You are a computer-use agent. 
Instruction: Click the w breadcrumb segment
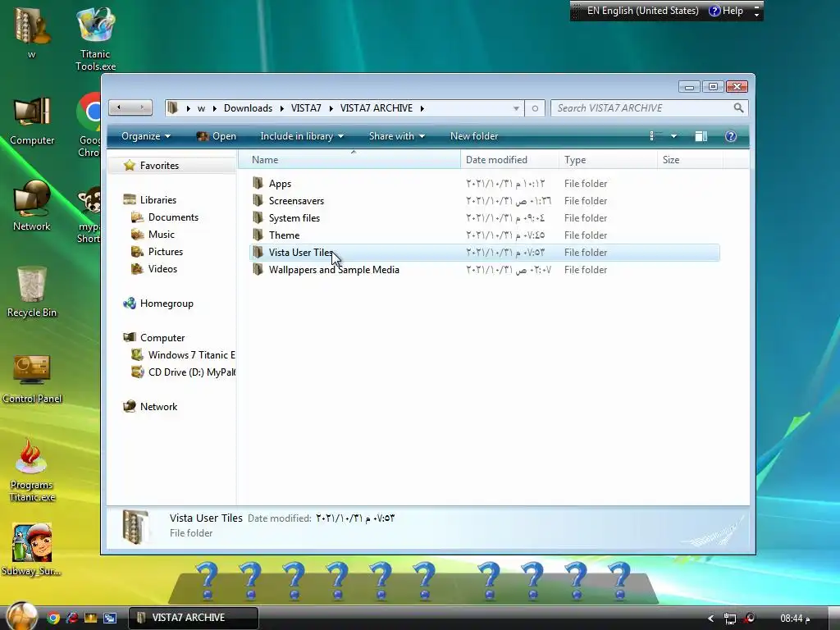click(x=202, y=108)
